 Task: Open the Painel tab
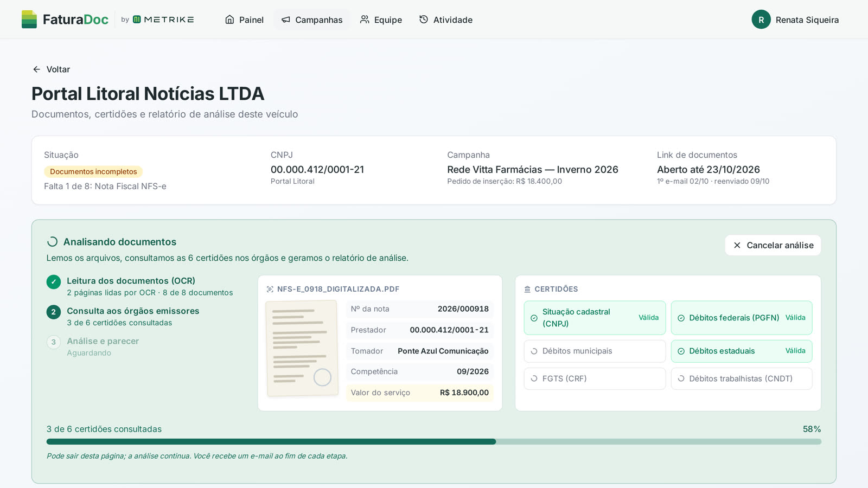click(x=244, y=20)
